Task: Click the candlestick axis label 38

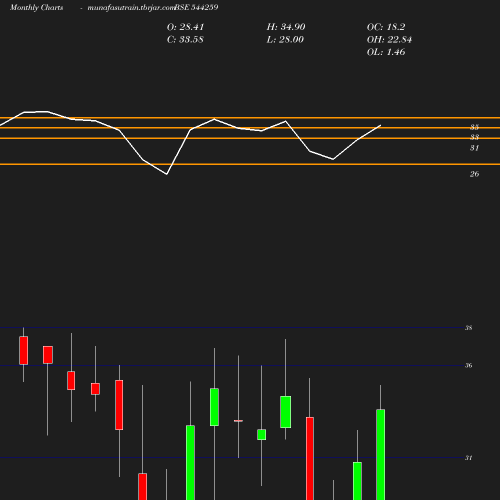Action: coord(468,328)
